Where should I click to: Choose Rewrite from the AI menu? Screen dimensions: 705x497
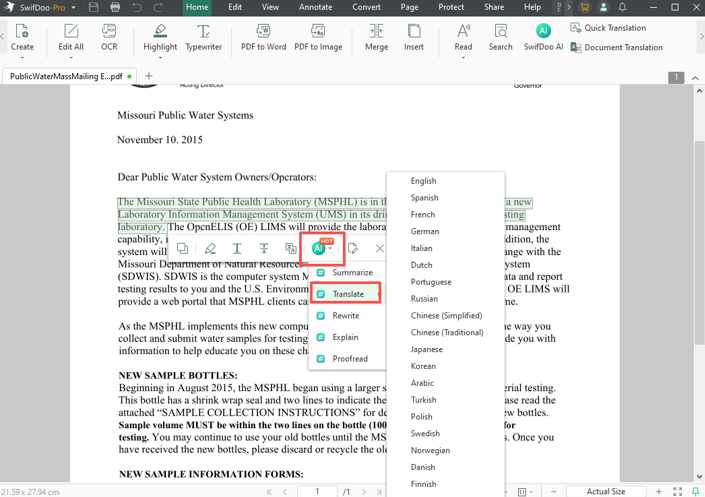tap(347, 316)
